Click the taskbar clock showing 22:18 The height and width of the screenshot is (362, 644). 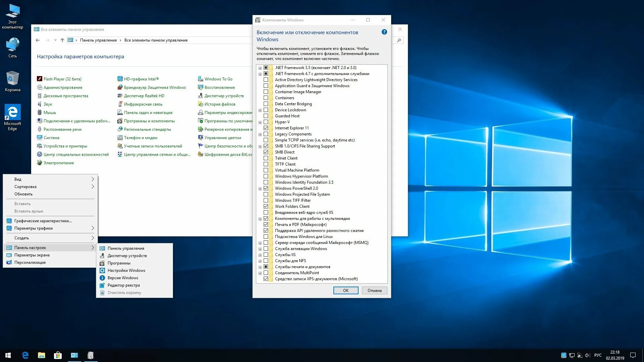coord(615,355)
